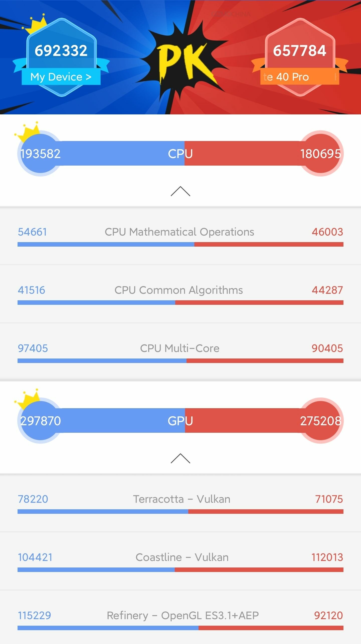Tap the red CPU score circle 180695
The image size is (361, 644).
point(321,153)
